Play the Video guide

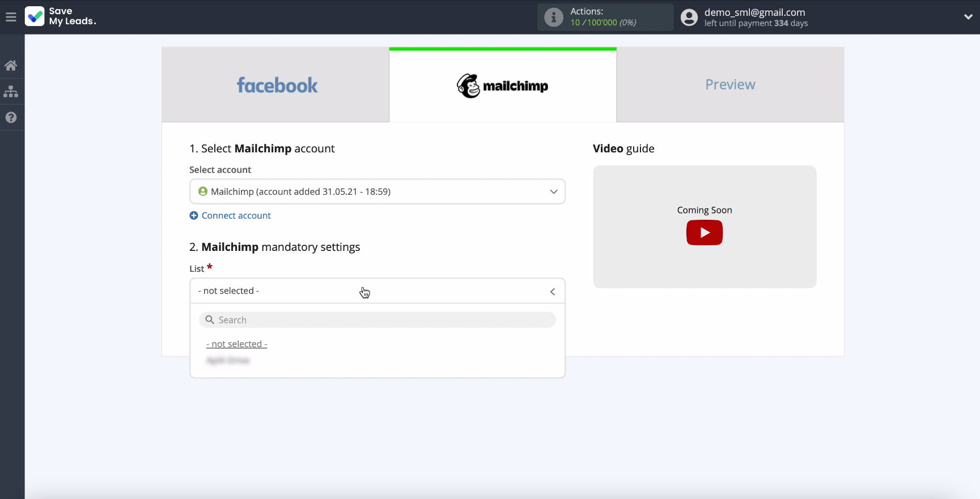705,233
